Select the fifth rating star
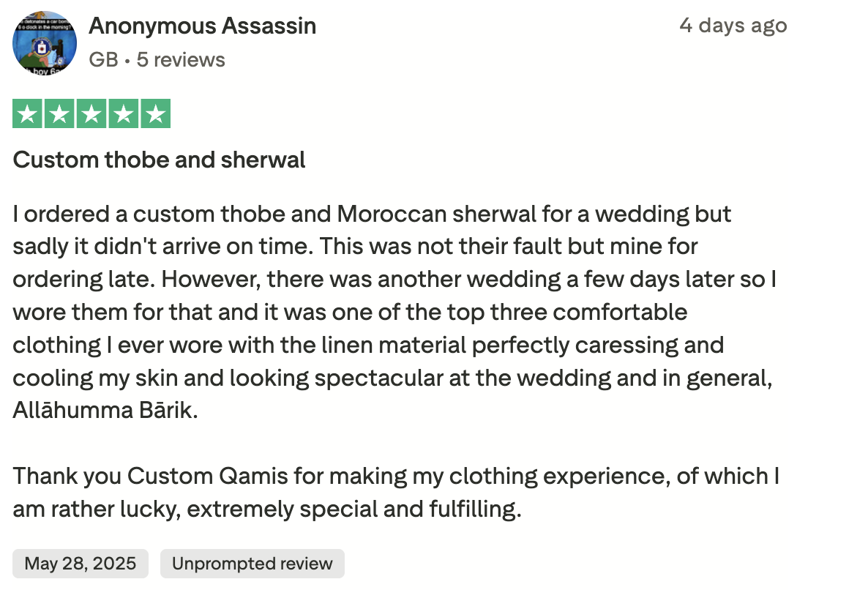868x590 pixels. point(154,114)
